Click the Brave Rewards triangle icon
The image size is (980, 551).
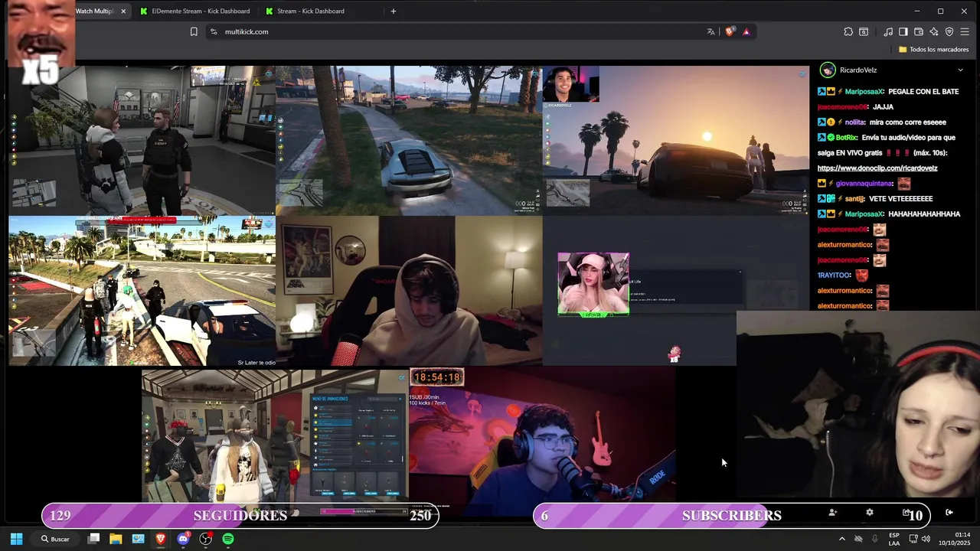(x=746, y=31)
